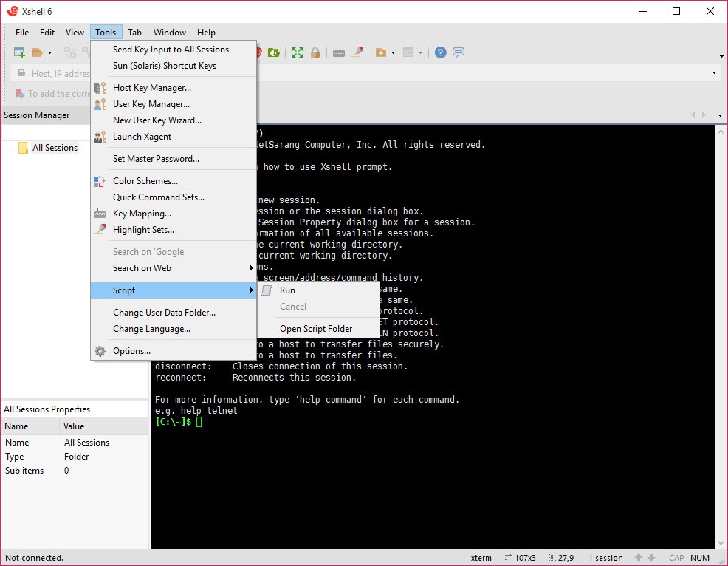Open the Edit menu
This screenshot has height=566, width=728.
pos(47,32)
